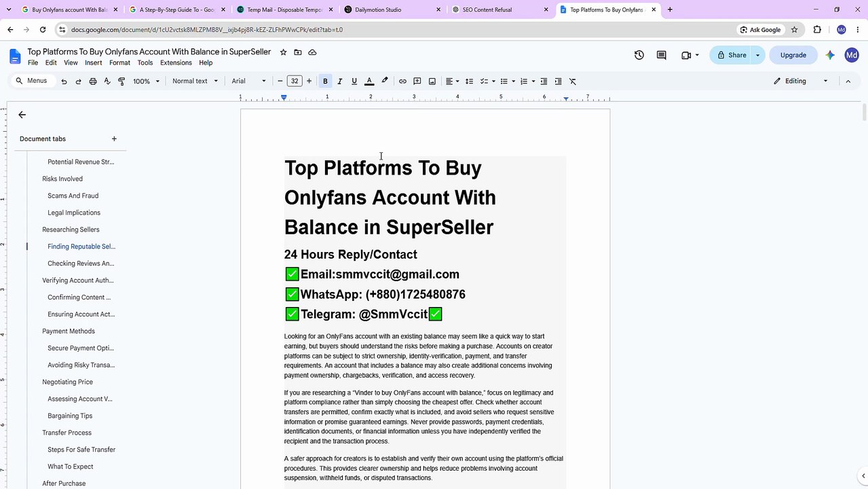Screen dimensions: 868x489
Task: Open text color picker
Action: [x=369, y=81]
